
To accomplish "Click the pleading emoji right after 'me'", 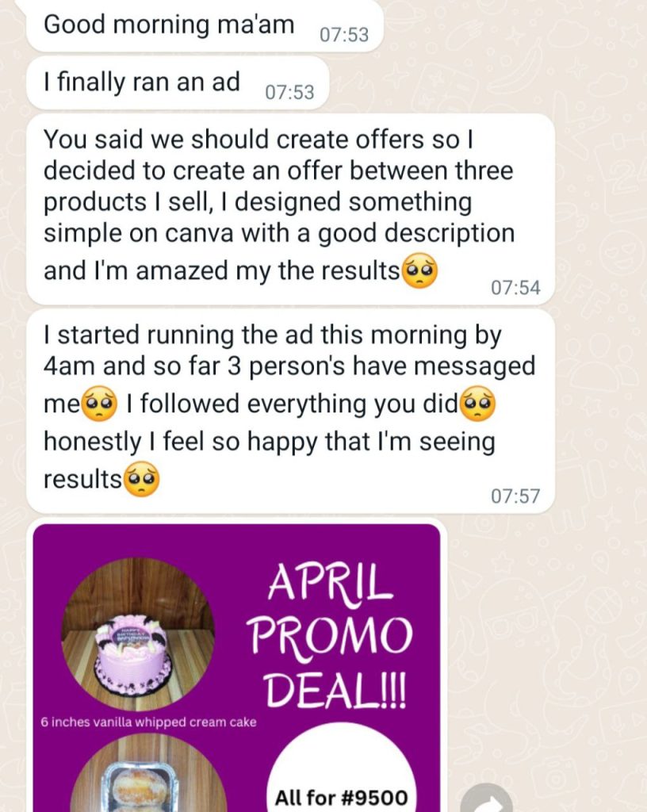I will pos(100,404).
